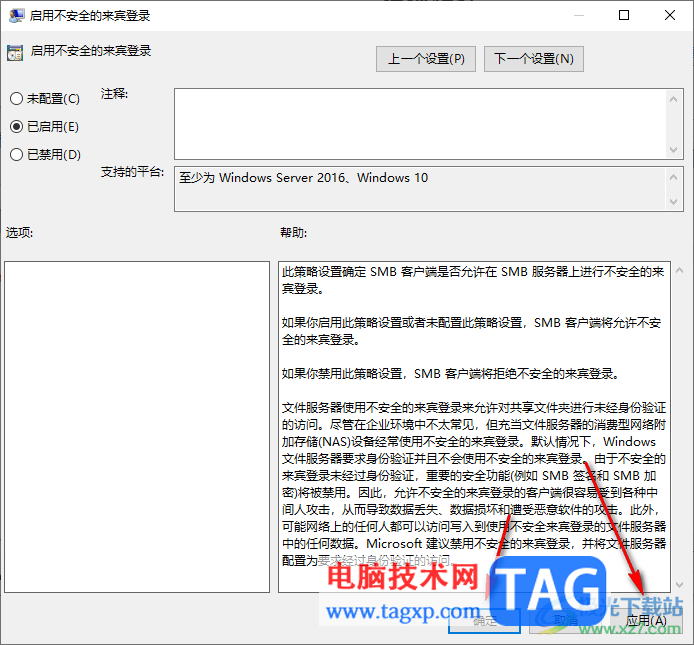Image resolution: width=694 pixels, height=645 pixels.
Task: Click the title bar window icon
Action: [x=16, y=15]
